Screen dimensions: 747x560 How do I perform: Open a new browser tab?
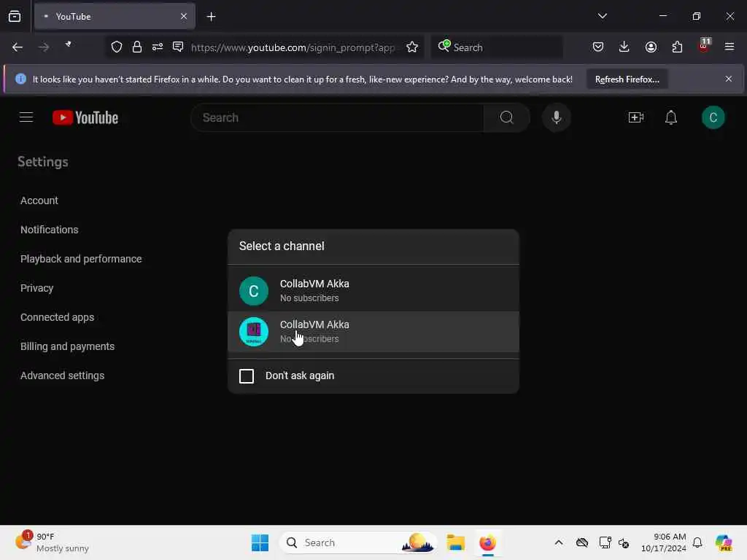(211, 17)
